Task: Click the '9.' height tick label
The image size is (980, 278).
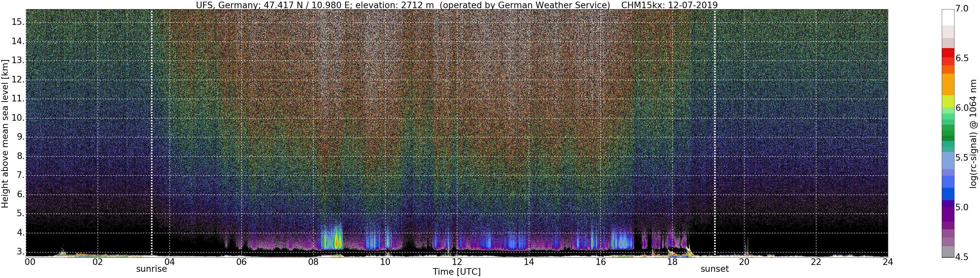Action: click(21, 137)
